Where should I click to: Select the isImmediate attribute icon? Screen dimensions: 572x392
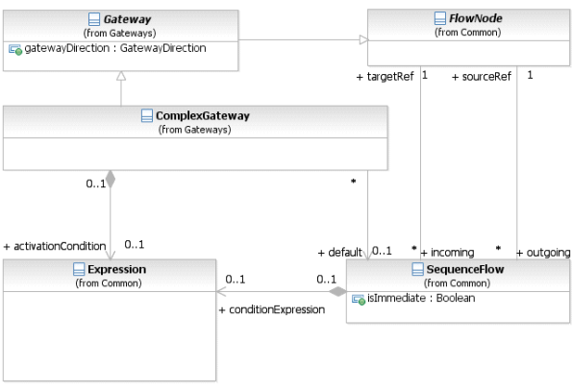359,300
